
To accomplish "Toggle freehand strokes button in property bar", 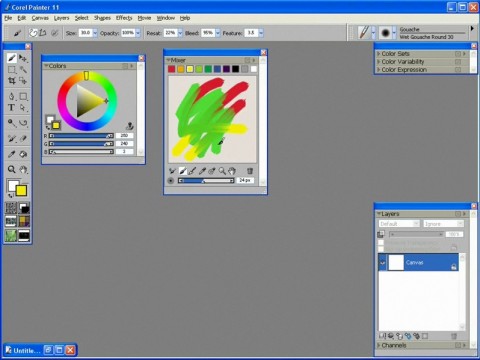I will pos(33,33).
